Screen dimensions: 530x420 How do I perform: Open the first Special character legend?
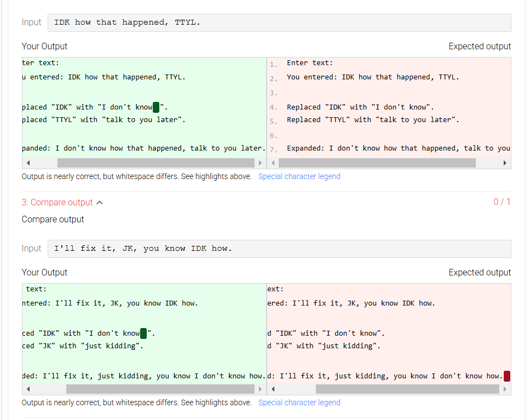299,176
